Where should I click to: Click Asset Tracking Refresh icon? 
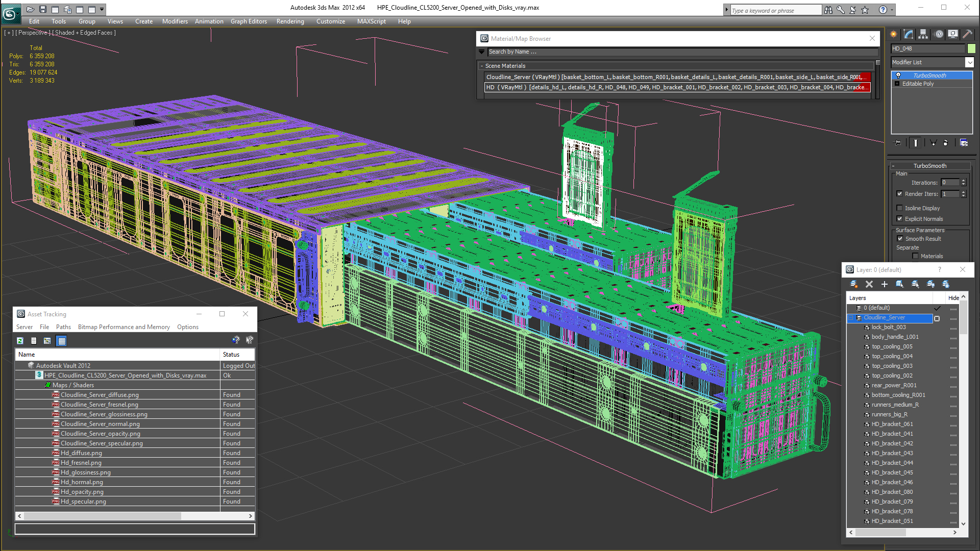(x=20, y=341)
